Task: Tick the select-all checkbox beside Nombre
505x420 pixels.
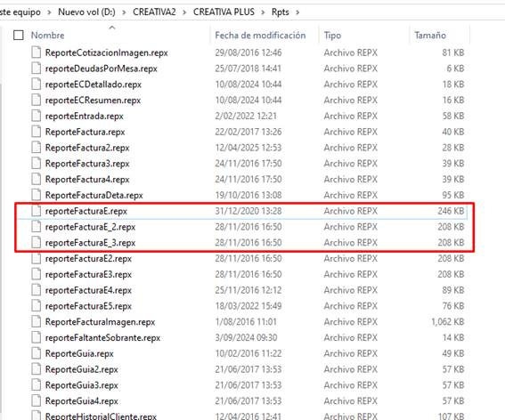Action: click(19, 35)
